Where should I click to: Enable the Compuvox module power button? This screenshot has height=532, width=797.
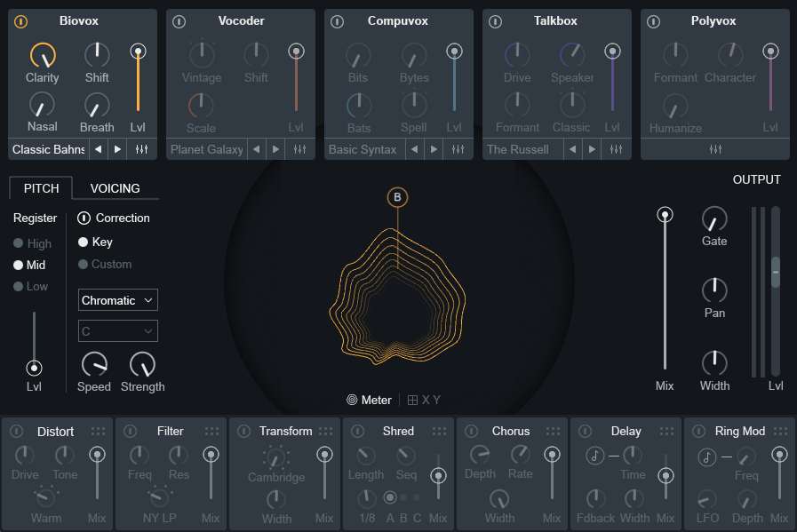click(x=337, y=22)
